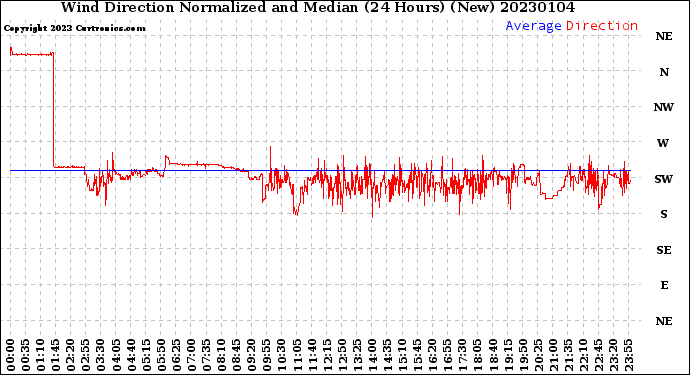Click the 11:40 time label
The height and width of the screenshot is (375, 690).
(312, 355)
